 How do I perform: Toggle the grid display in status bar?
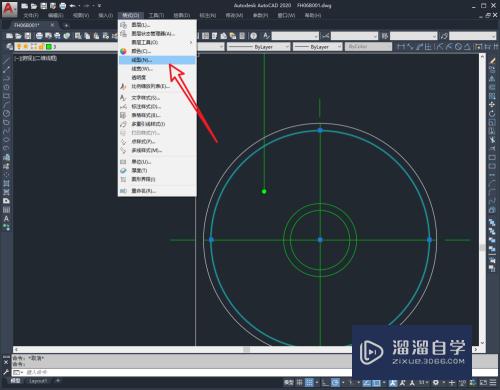(299, 383)
